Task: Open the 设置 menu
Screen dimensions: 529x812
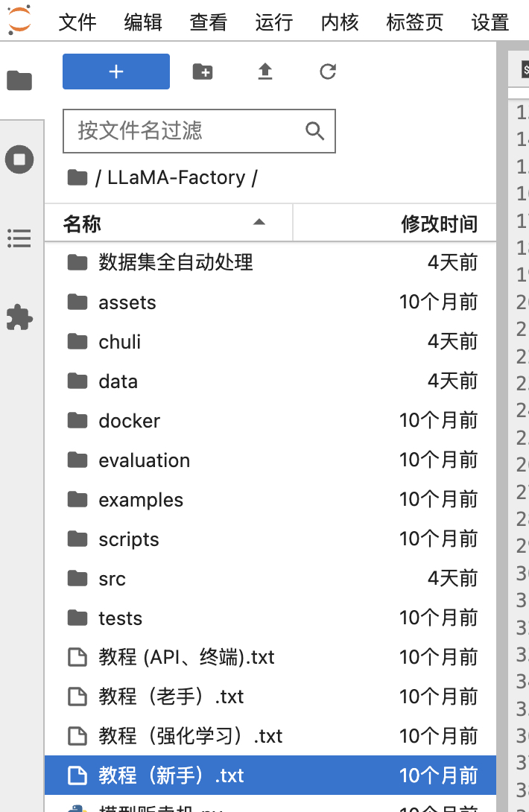Action: point(490,22)
